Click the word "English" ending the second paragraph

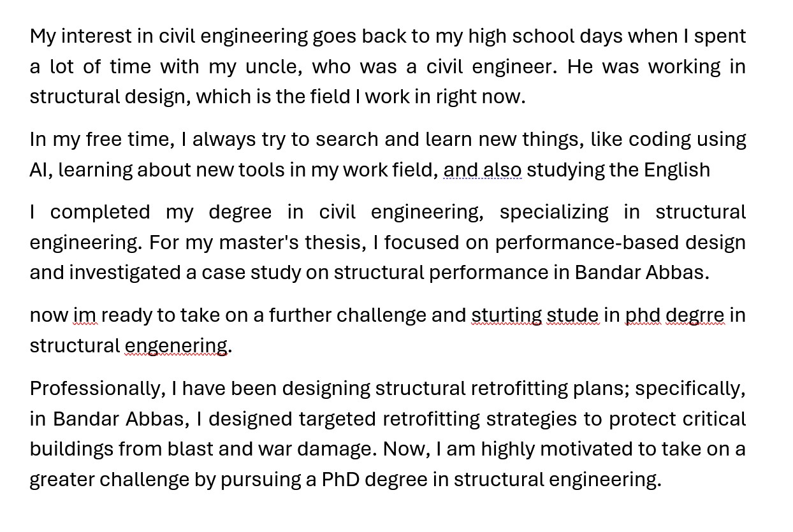click(677, 170)
